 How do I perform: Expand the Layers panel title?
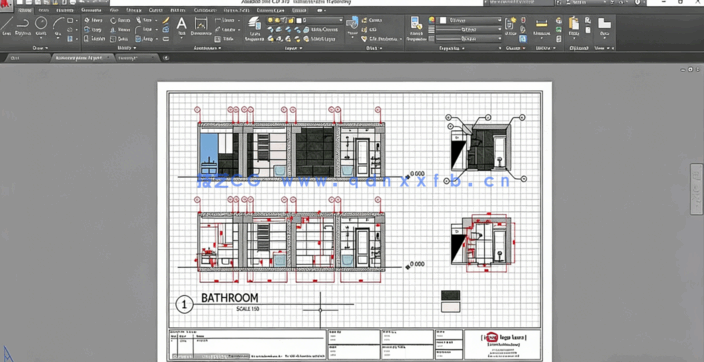pyautogui.click(x=294, y=48)
